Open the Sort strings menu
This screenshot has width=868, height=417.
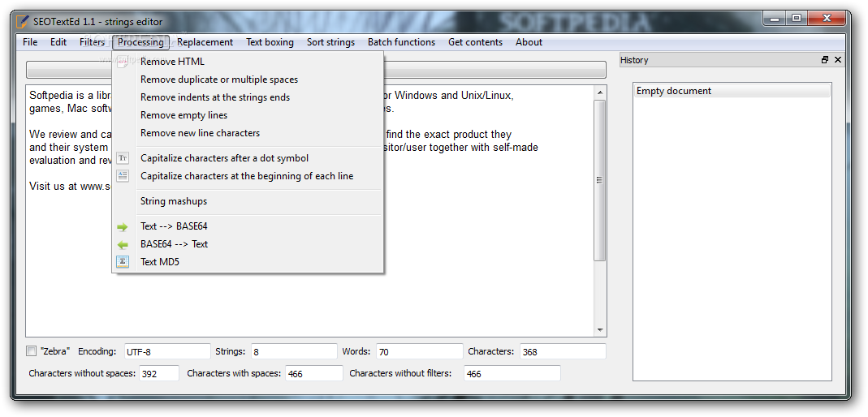point(331,42)
